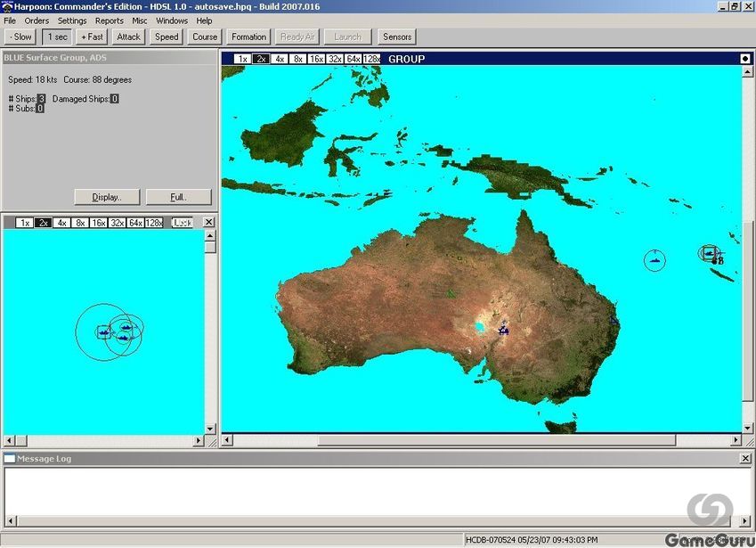Click the HCDB-070524 status bar text
756x548 pixels.
[x=532, y=540]
